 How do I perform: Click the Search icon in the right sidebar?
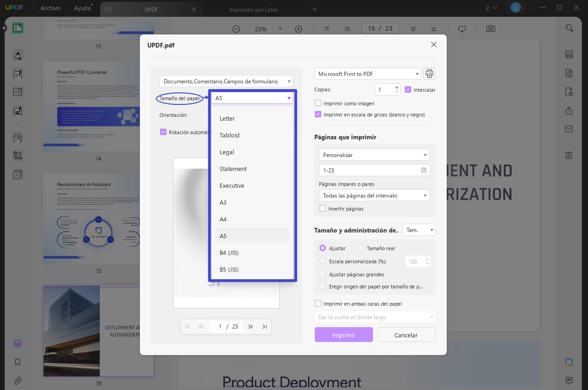click(569, 28)
